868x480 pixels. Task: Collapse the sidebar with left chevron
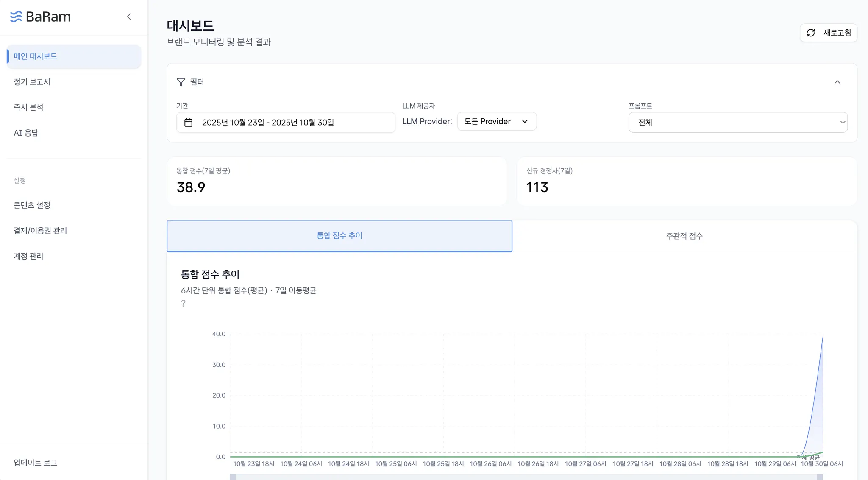[x=129, y=17]
